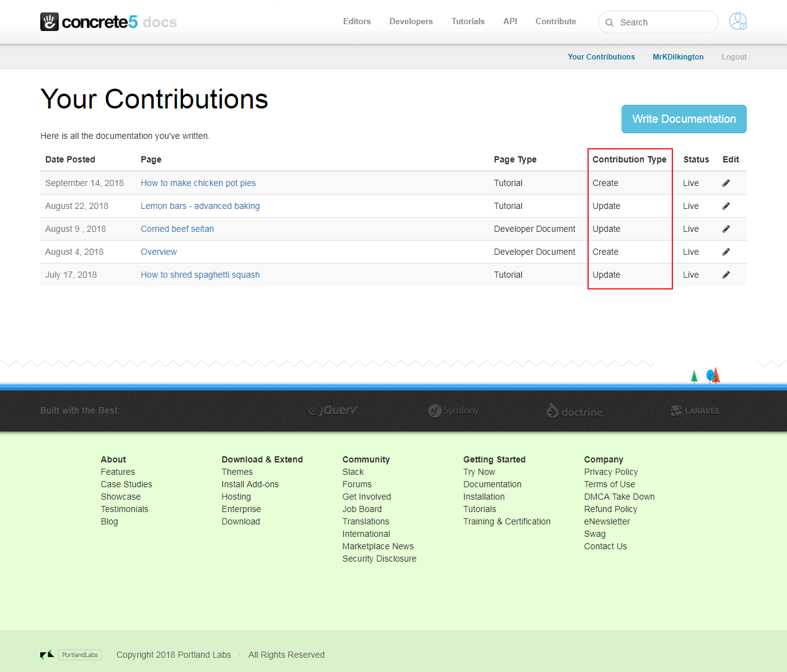The image size is (787, 672).
Task: Click the pencil icon for Lemon bars
Action: (726, 205)
